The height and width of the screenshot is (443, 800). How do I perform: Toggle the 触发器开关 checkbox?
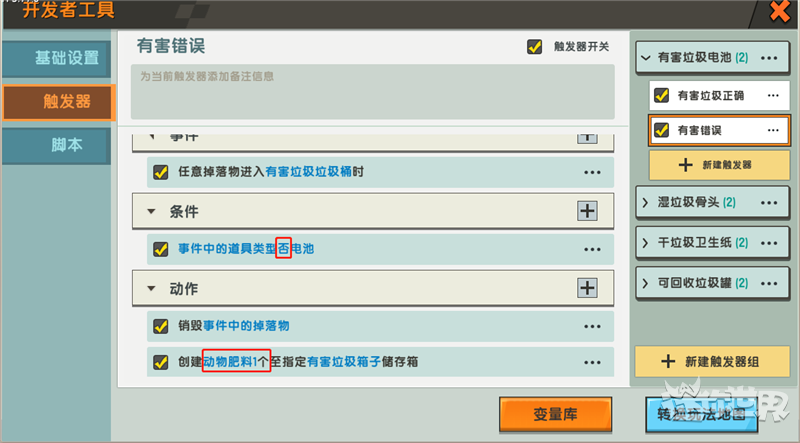point(534,46)
